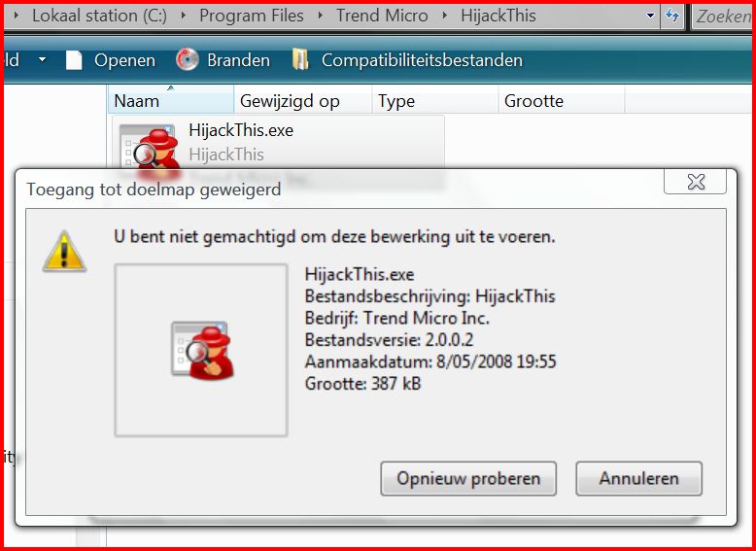The height and width of the screenshot is (551, 756).
Task: Open Trend Micro folder from address path
Action: [382, 16]
